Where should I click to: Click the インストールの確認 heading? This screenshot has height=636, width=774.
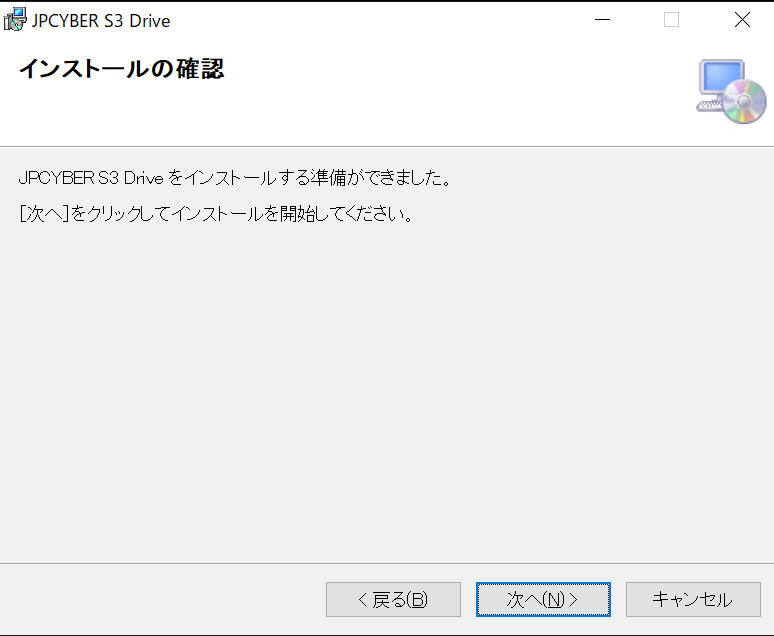121,69
